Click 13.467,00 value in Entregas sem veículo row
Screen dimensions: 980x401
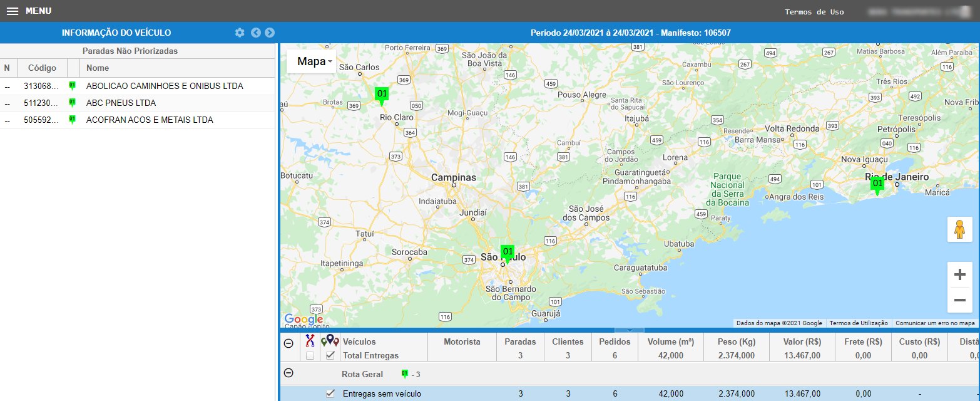tap(802, 394)
